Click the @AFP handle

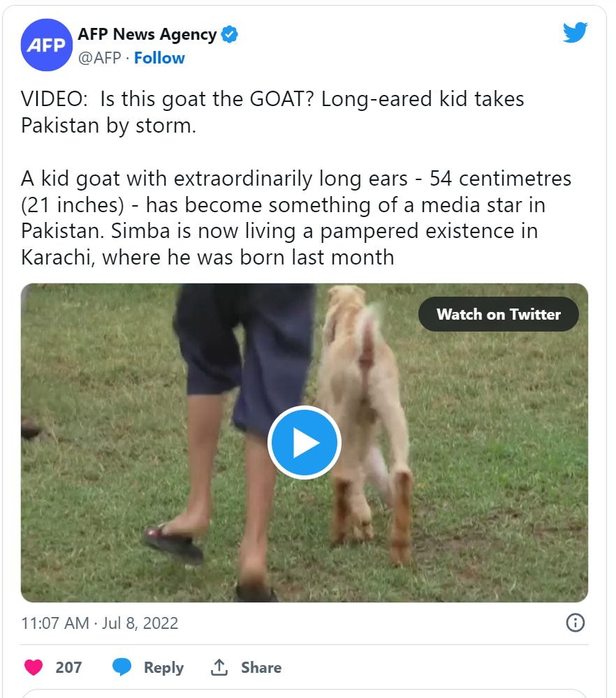[99, 58]
